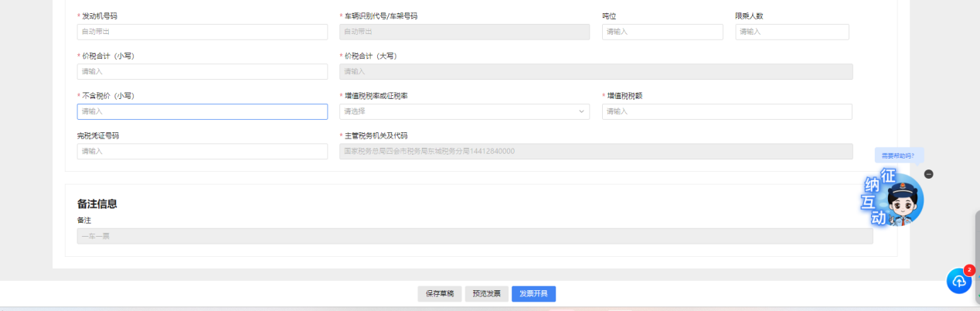The image size is (980, 311).
Task: Select the 不含税价（小写）input
Action: (202, 111)
